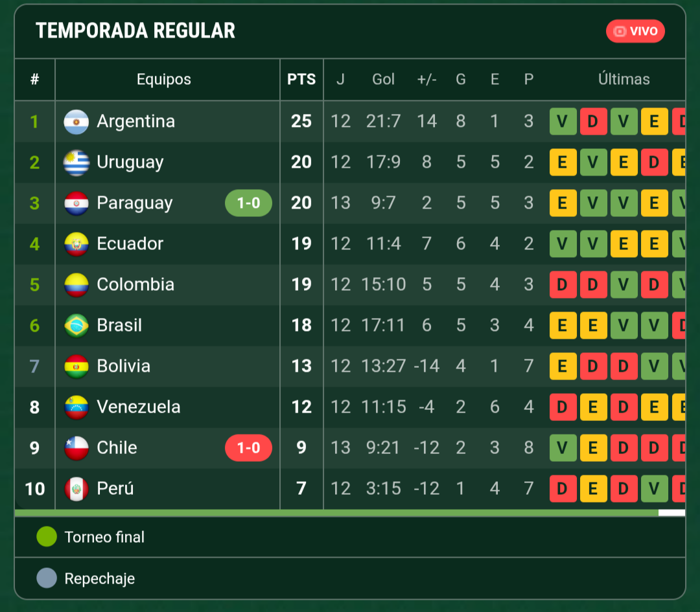Click the green Torneo final legend dot
The height and width of the screenshot is (612, 700).
click(x=47, y=537)
